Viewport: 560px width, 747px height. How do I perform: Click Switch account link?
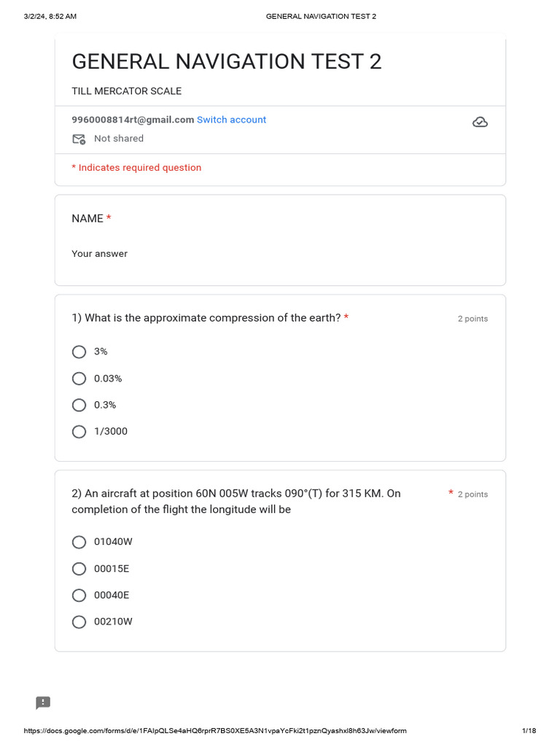tap(231, 120)
